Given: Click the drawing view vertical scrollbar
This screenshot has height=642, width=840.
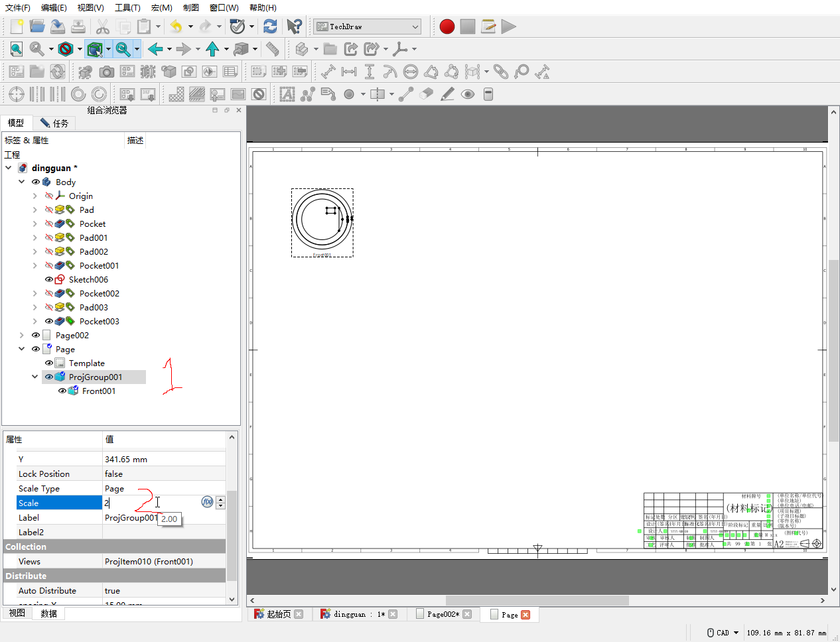Looking at the screenshot, I should tap(833, 350).
